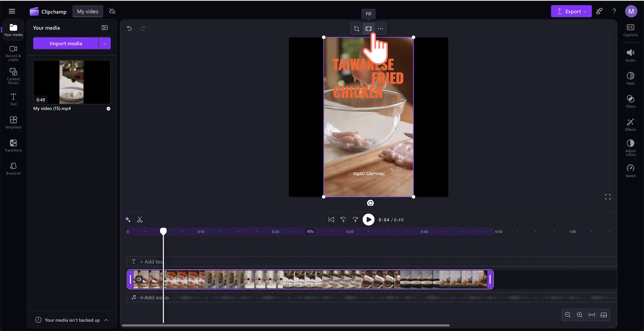Open the Captions tab
This screenshot has height=331, width=644.
(x=630, y=30)
